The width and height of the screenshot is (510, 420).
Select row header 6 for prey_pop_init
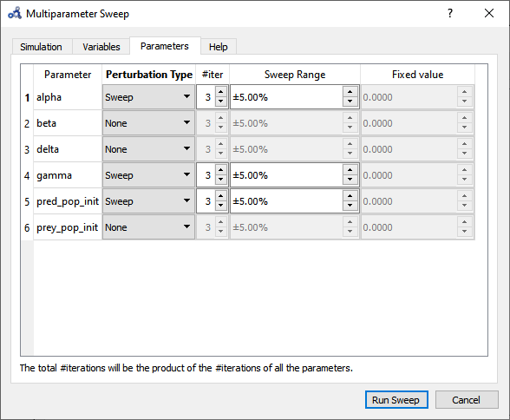tap(27, 227)
